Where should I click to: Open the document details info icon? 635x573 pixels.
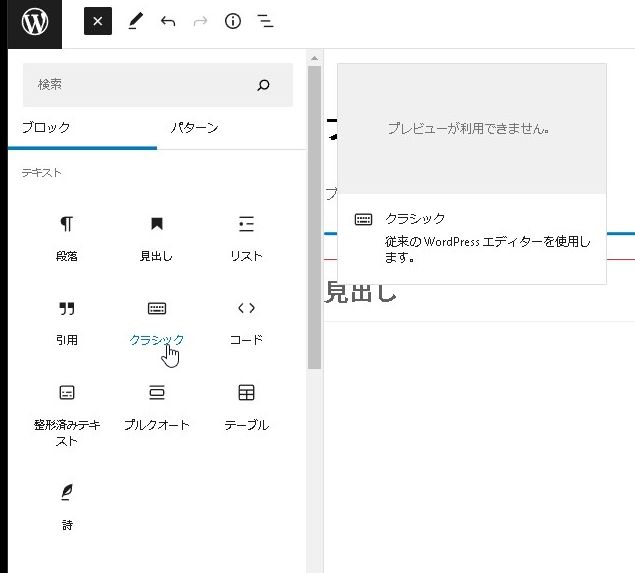point(233,22)
